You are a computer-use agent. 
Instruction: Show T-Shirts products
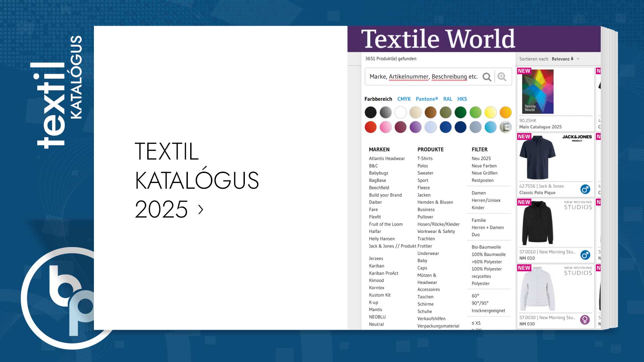425,159
